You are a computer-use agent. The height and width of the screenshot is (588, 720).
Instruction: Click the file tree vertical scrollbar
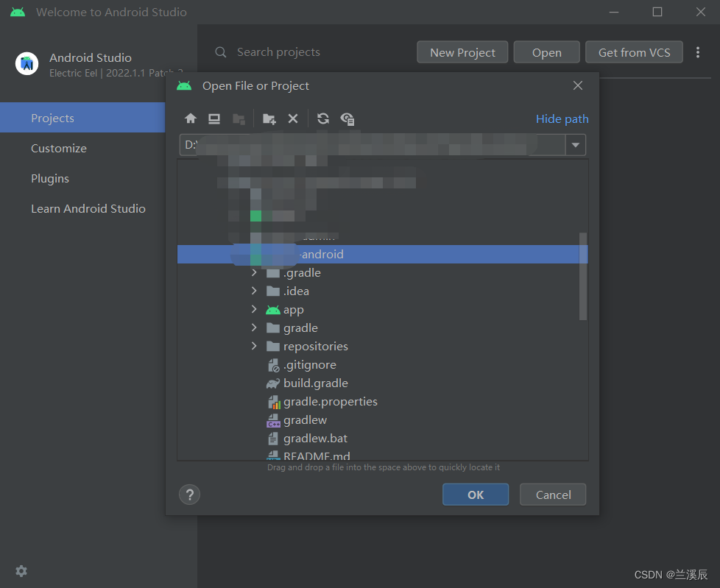(x=583, y=276)
